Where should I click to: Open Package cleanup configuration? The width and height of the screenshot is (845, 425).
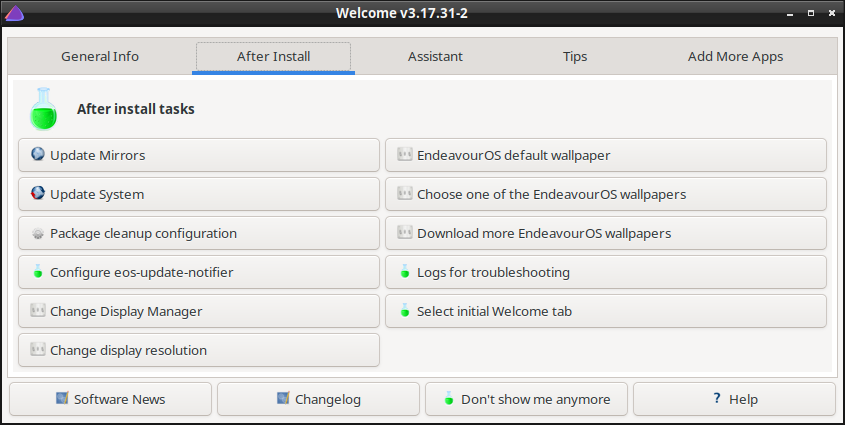click(199, 233)
